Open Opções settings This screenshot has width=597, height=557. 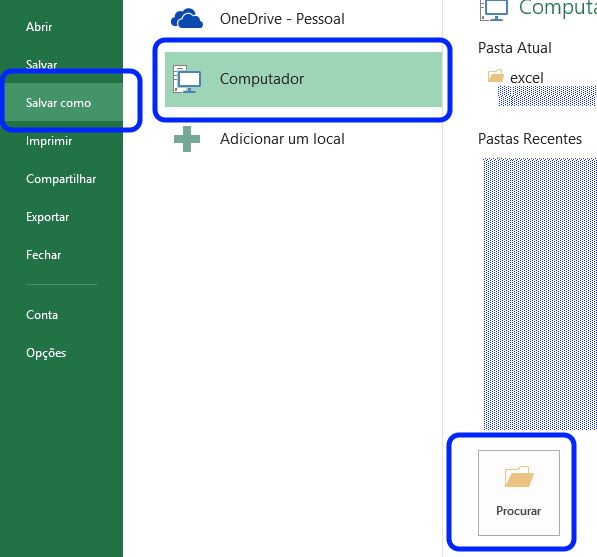[x=46, y=353]
